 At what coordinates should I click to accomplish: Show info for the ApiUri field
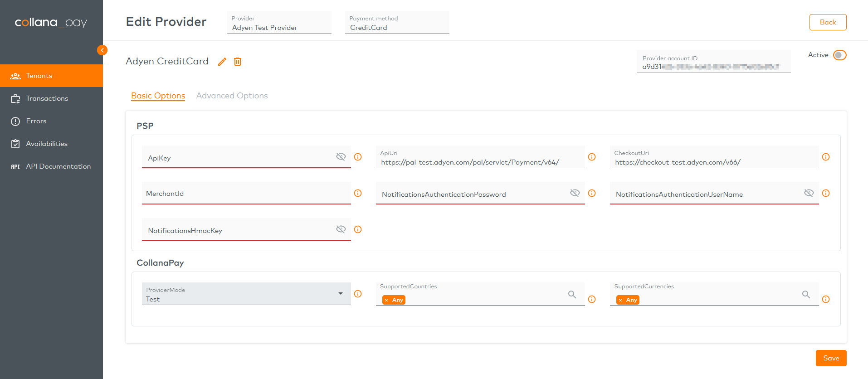[592, 157]
